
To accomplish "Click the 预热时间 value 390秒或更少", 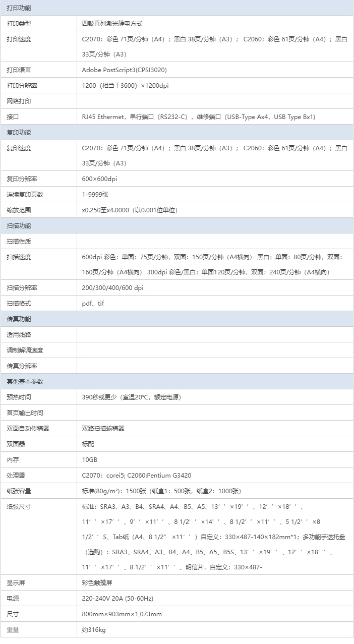I will (x=131, y=397).
